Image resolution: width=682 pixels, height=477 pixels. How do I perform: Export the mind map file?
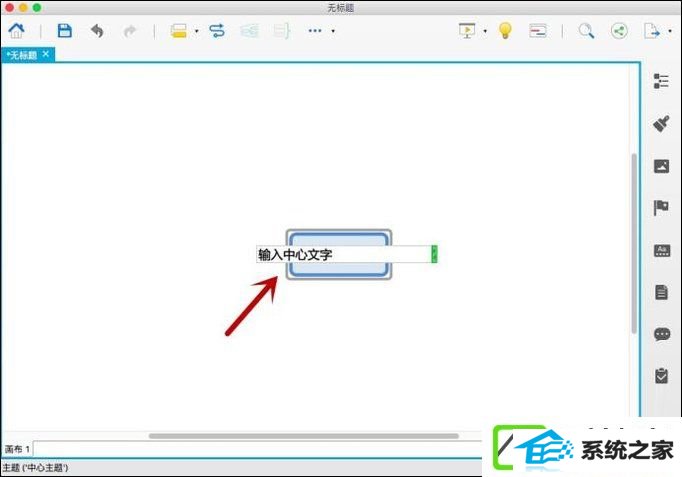652,31
